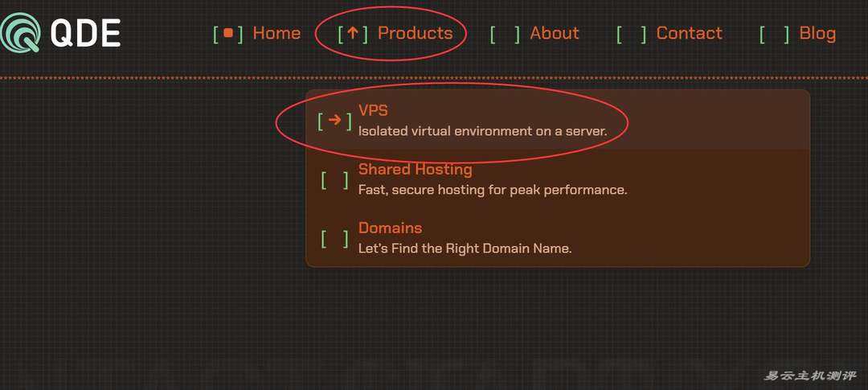
Task: Click the QDE brand name text
Action: 85,33
